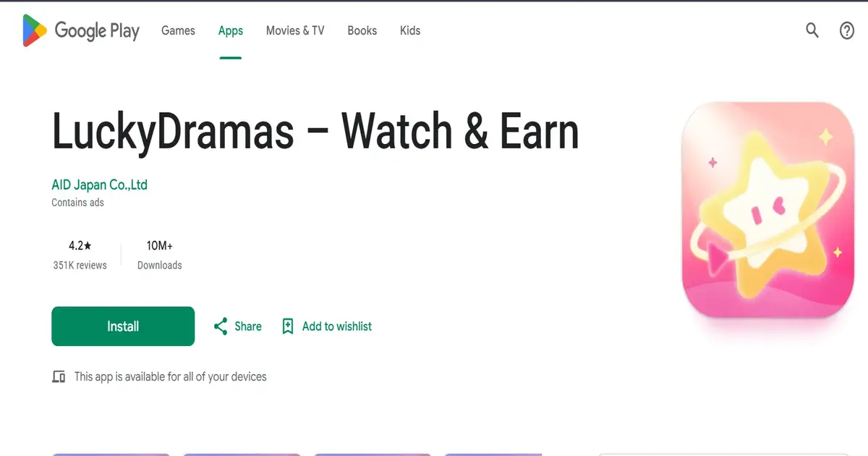
Task: Click the 10M+ downloads figure
Action: pyautogui.click(x=159, y=246)
